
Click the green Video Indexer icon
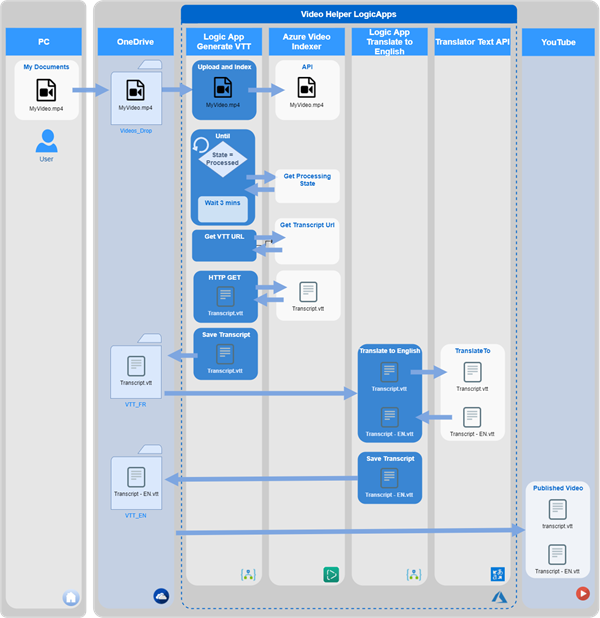331,574
